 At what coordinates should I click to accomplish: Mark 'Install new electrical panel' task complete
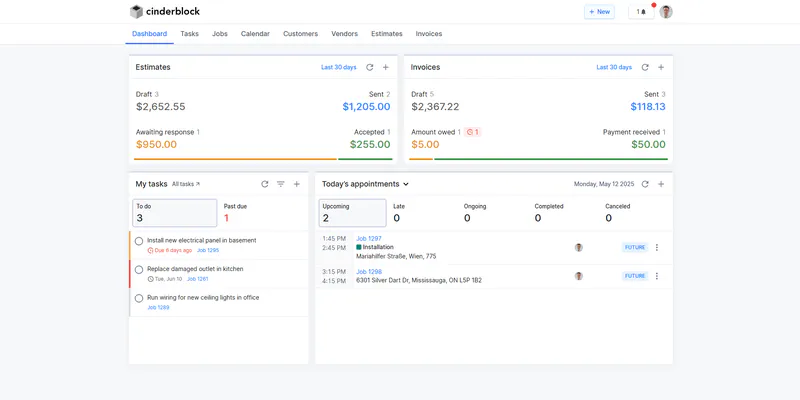click(x=139, y=241)
